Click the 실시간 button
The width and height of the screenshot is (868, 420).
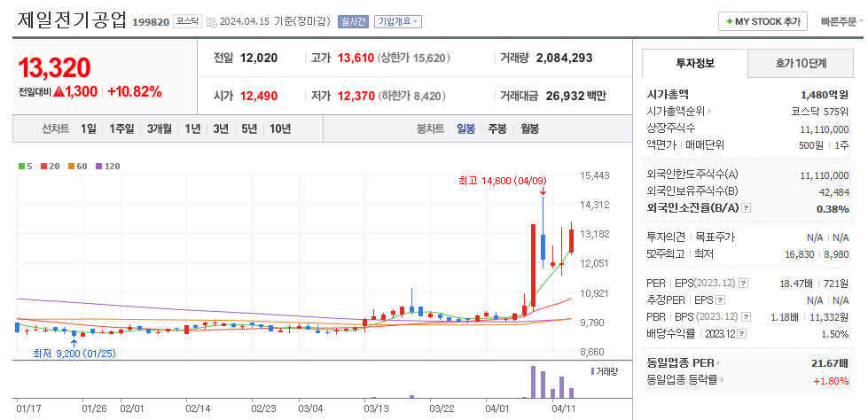click(x=353, y=21)
